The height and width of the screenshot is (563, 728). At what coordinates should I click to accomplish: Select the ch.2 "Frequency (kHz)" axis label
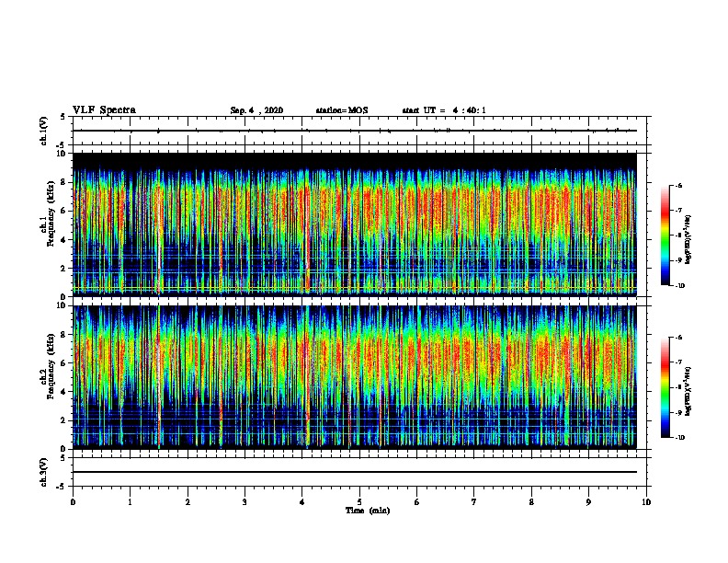click(x=51, y=366)
